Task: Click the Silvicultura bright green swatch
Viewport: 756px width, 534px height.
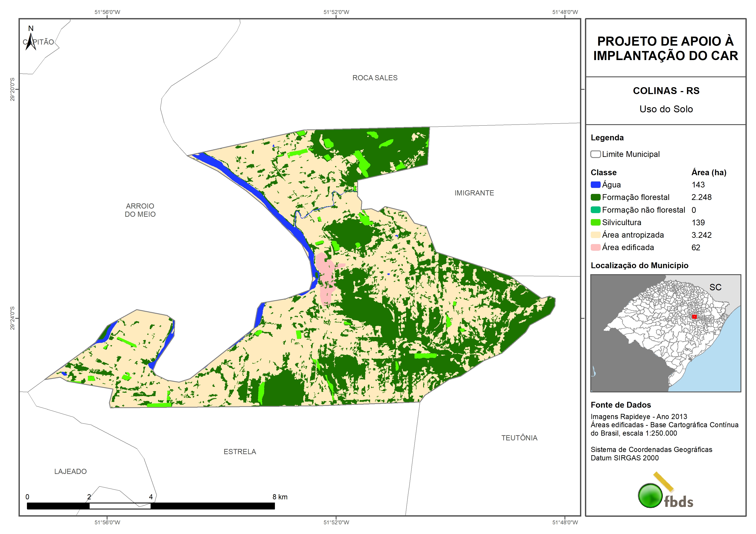Action: tap(595, 222)
